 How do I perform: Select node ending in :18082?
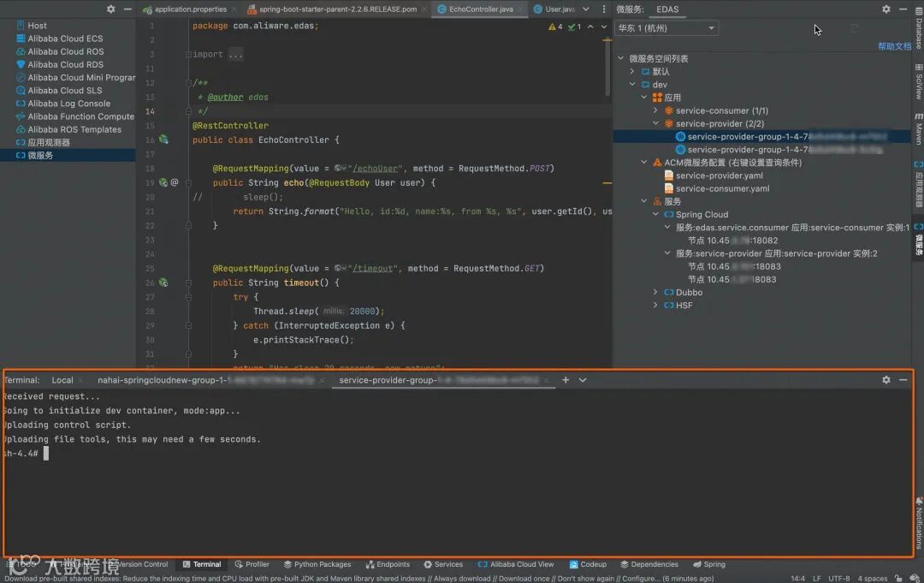point(732,240)
